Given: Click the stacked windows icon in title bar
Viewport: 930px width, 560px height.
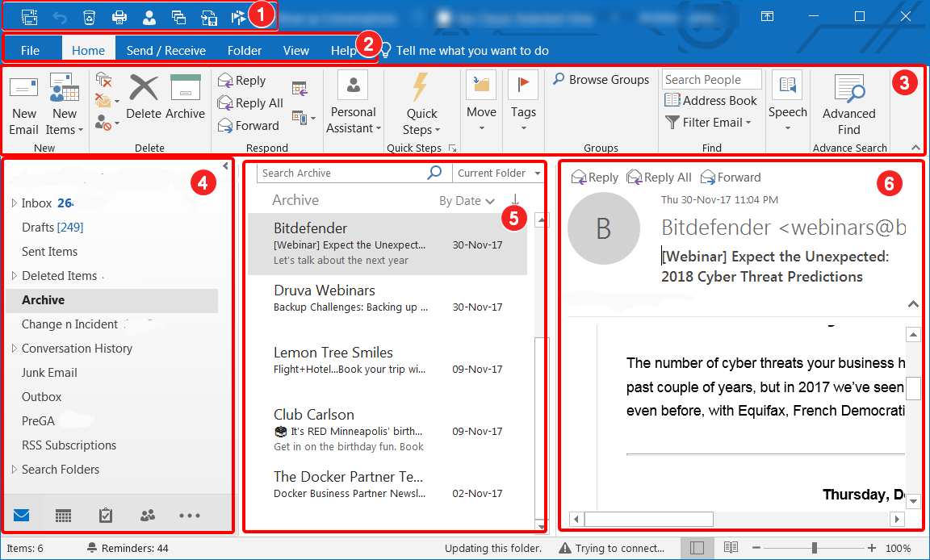Looking at the screenshot, I should (178, 17).
